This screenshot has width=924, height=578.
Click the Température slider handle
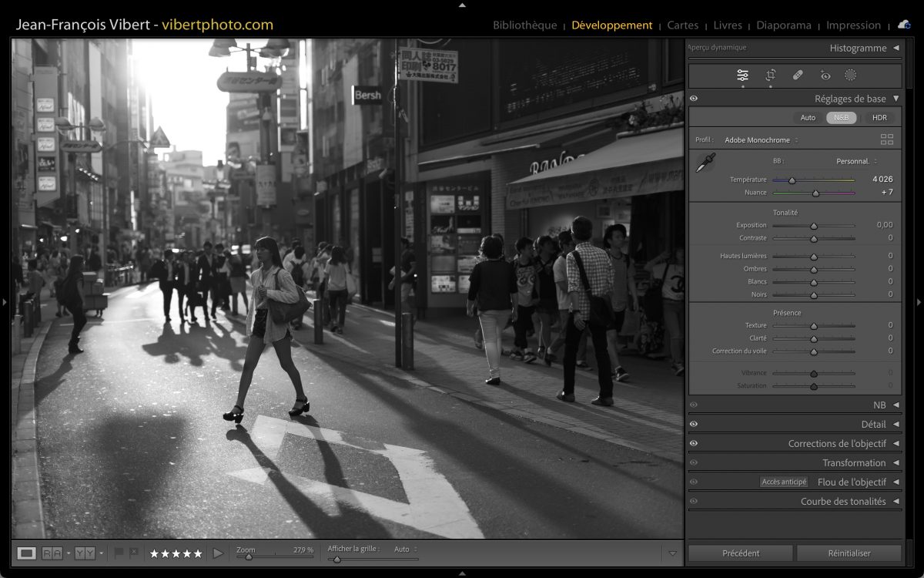click(x=792, y=180)
